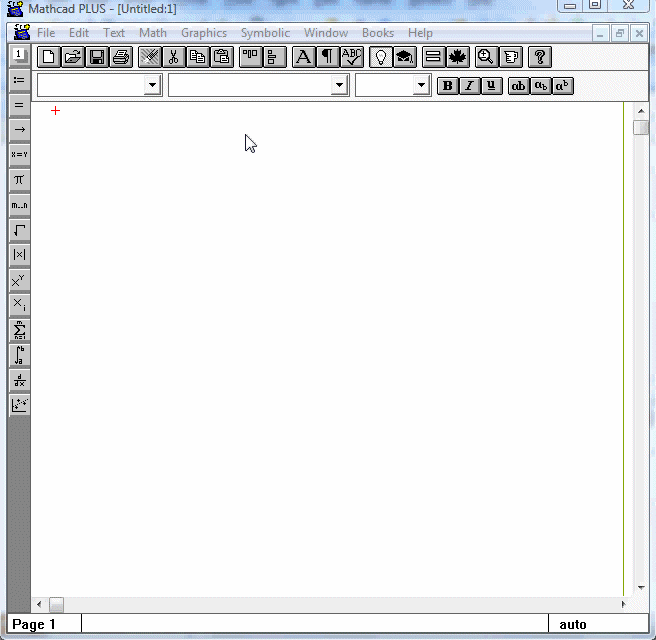Print the worksheet using printer icon
The height and width of the screenshot is (640, 656).
pyautogui.click(x=120, y=57)
